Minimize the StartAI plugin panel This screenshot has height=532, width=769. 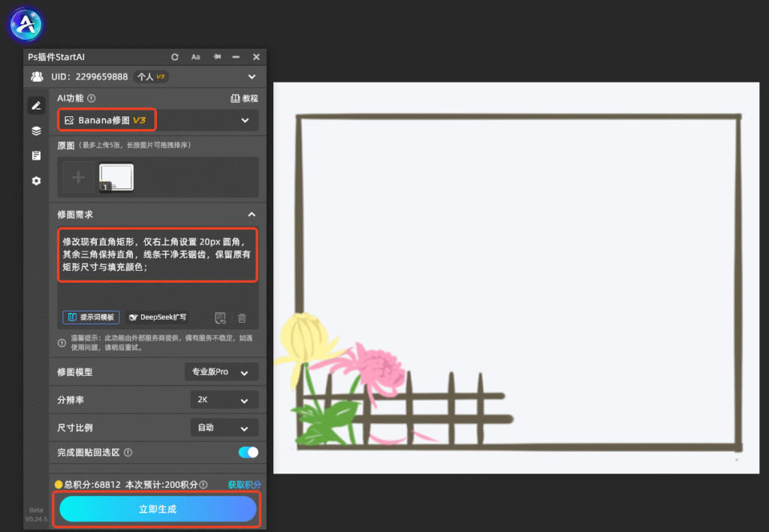pyautogui.click(x=236, y=57)
